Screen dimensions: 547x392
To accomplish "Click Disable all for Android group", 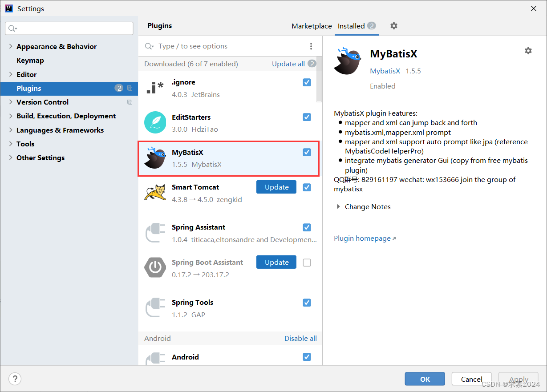I will (x=301, y=338).
